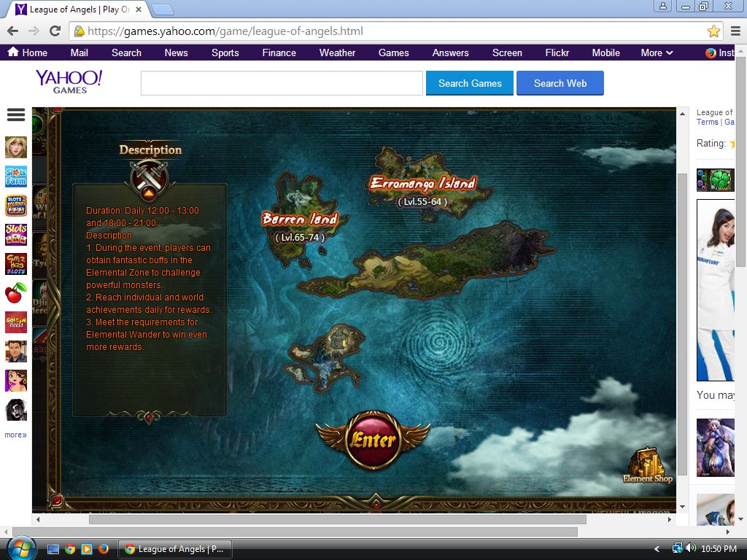Focus the Yahoo Games search field
The width and height of the screenshot is (747, 560).
(282, 83)
